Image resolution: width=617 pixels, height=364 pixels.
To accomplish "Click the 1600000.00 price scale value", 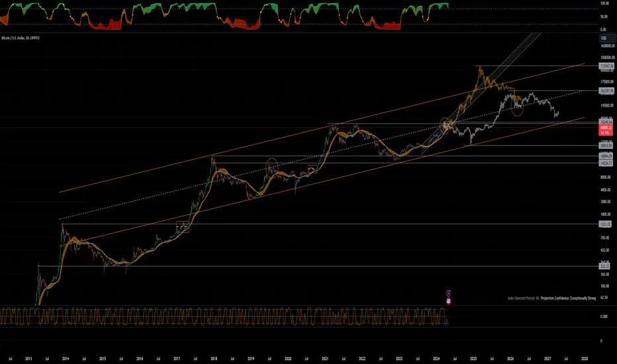I will (x=608, y=46).
